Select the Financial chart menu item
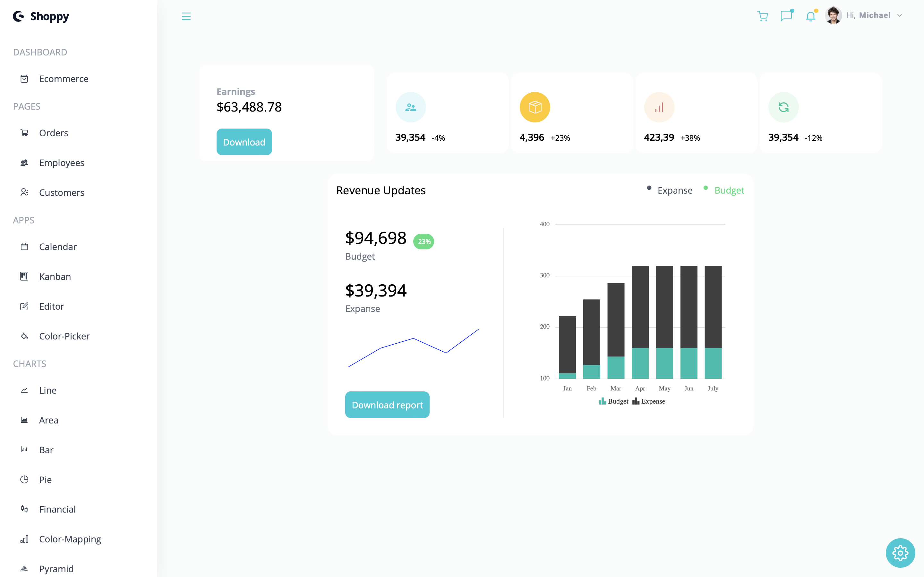 57,509
